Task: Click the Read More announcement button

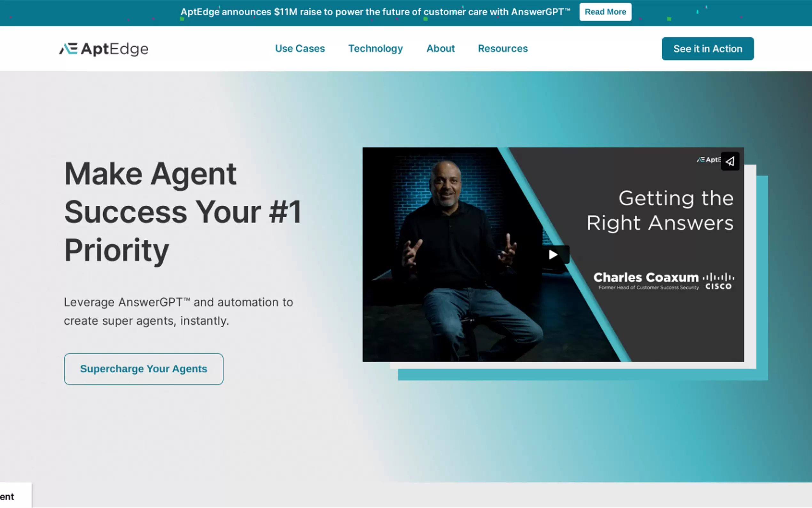Action: coord(605,12)
